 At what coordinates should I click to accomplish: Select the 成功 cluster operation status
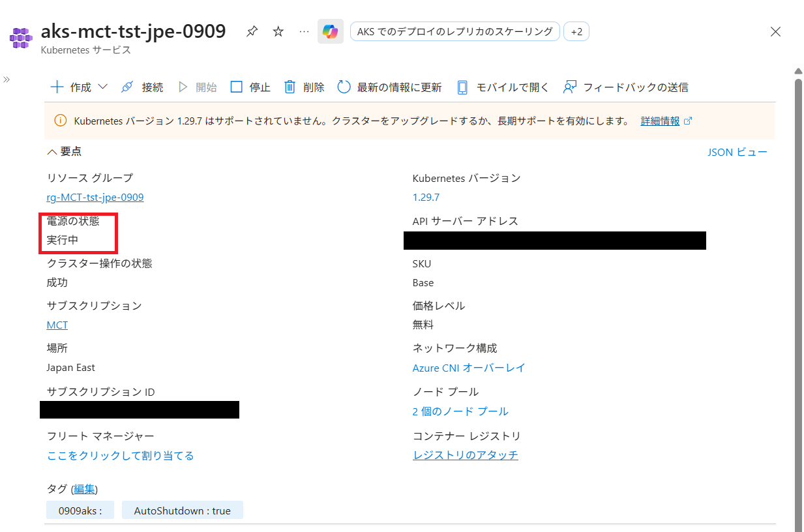click(57, 283)
